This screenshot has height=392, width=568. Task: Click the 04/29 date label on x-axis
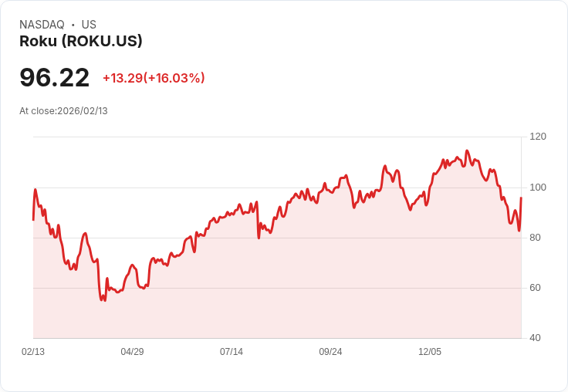click(132, 351)
